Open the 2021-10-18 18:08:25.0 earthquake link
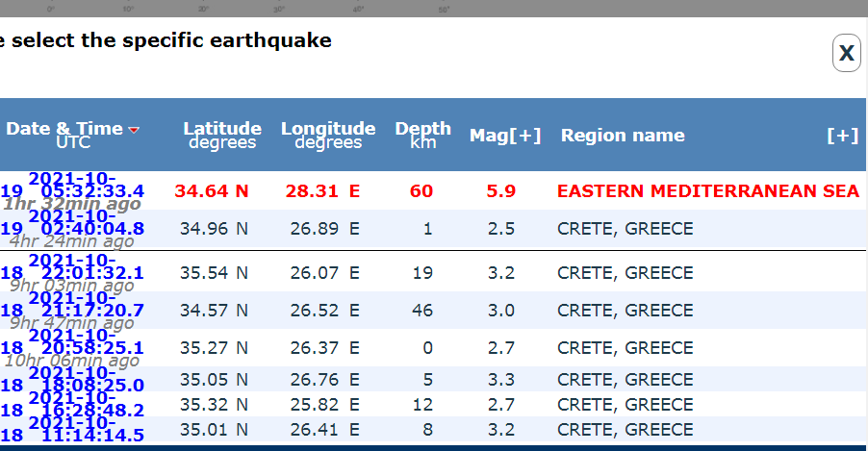 click(86, 385)
